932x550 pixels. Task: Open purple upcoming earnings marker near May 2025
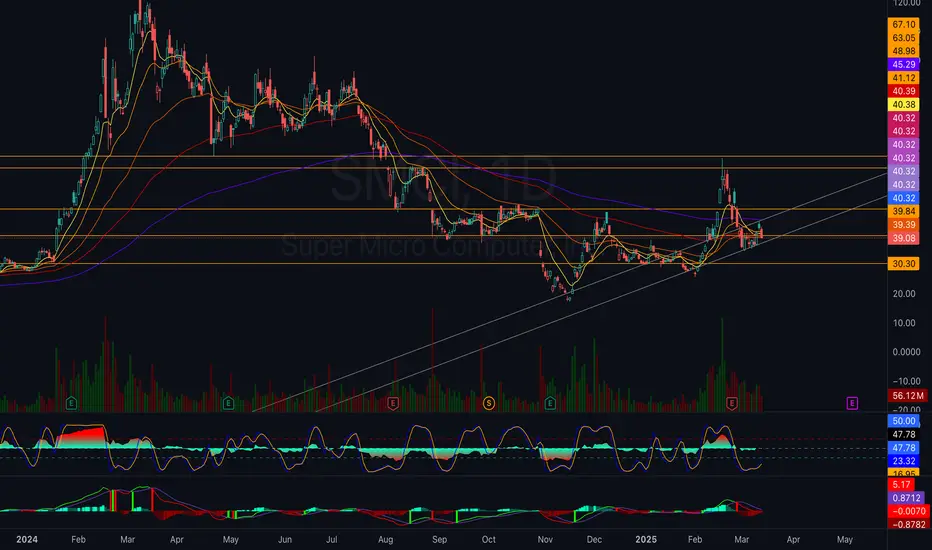pyautogui.click(x=852, y=403)
